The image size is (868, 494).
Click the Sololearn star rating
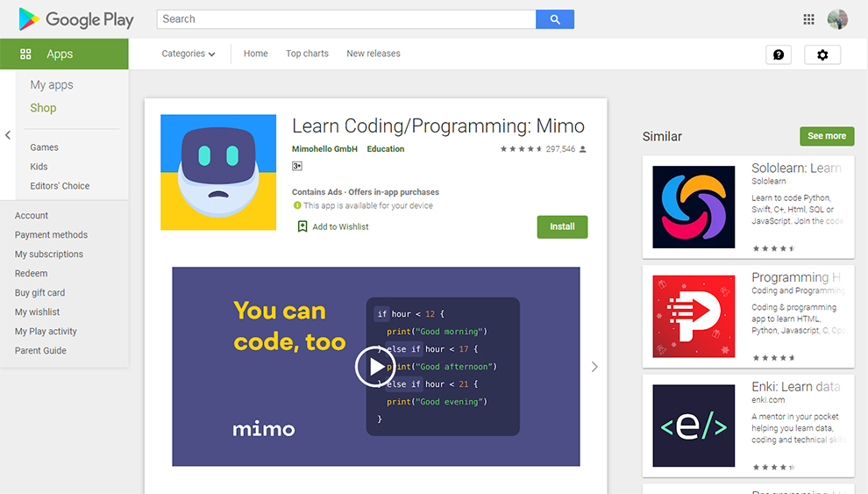tap(773, 248)
